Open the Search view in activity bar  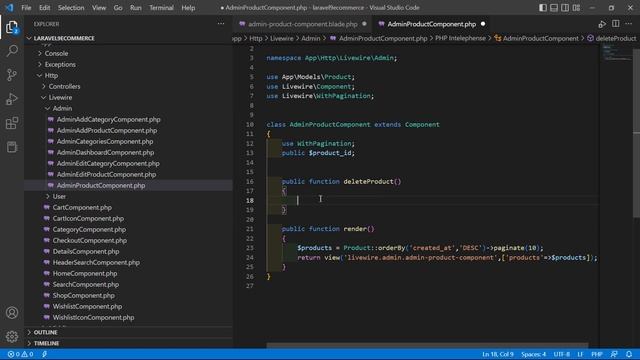[12, 51]
